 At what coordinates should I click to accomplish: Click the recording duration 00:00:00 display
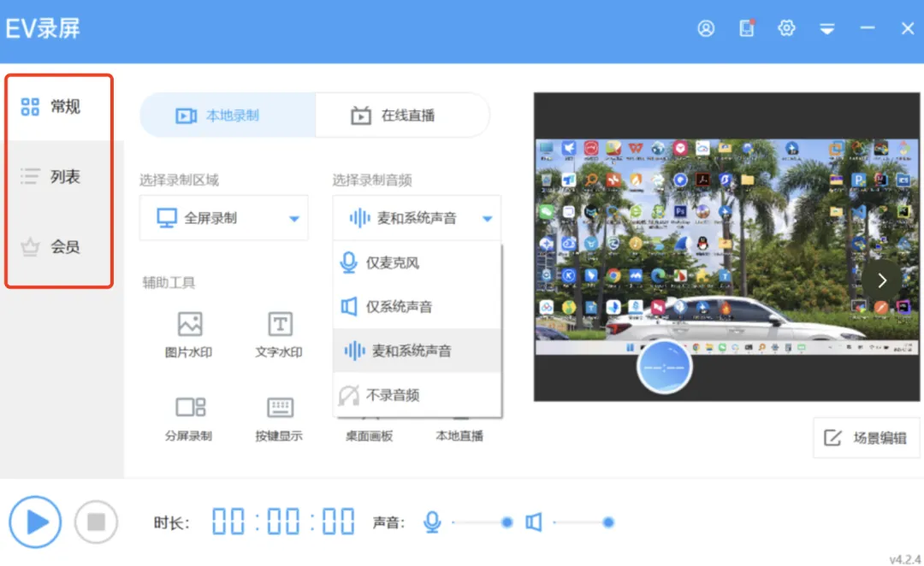click(283, 522)
